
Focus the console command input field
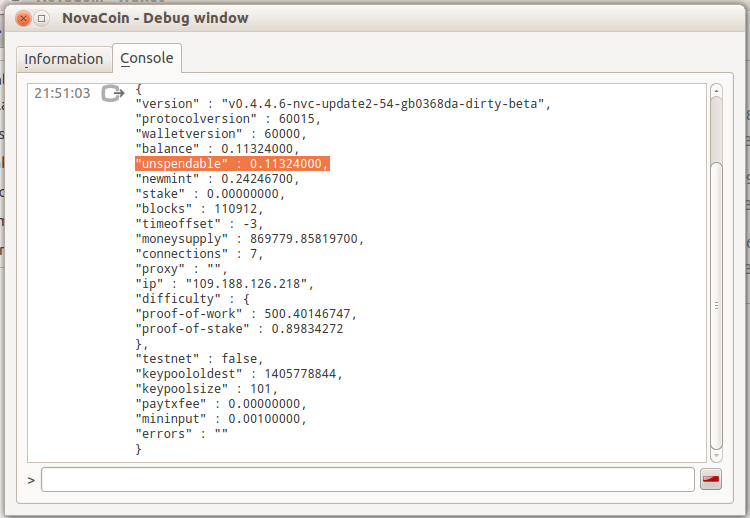[367, 479]
